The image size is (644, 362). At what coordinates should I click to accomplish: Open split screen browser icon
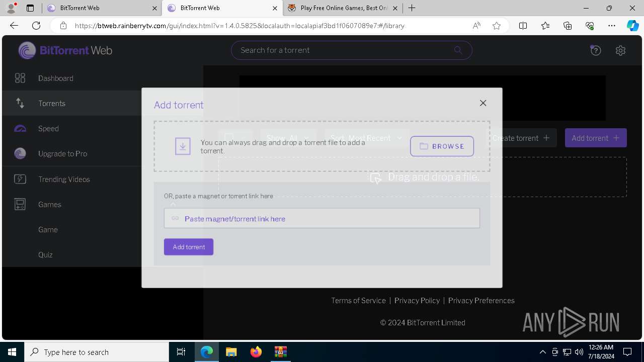(523, 26)
